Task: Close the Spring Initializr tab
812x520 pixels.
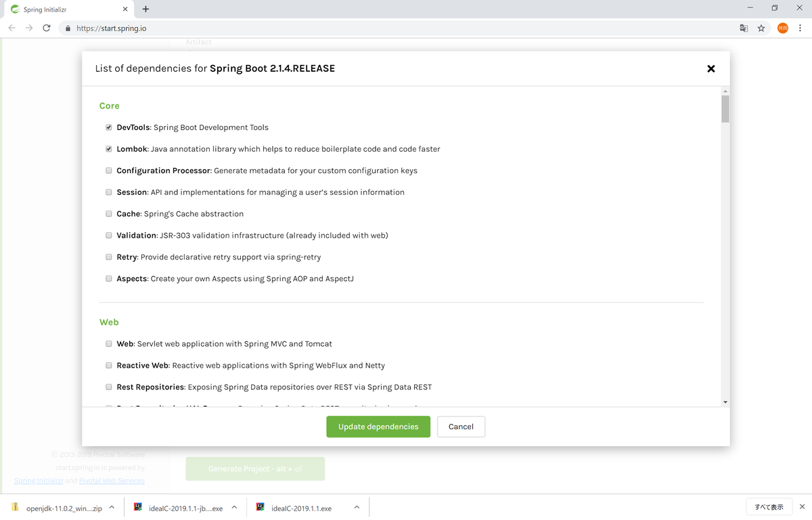Action: click(x=125, y=9)
